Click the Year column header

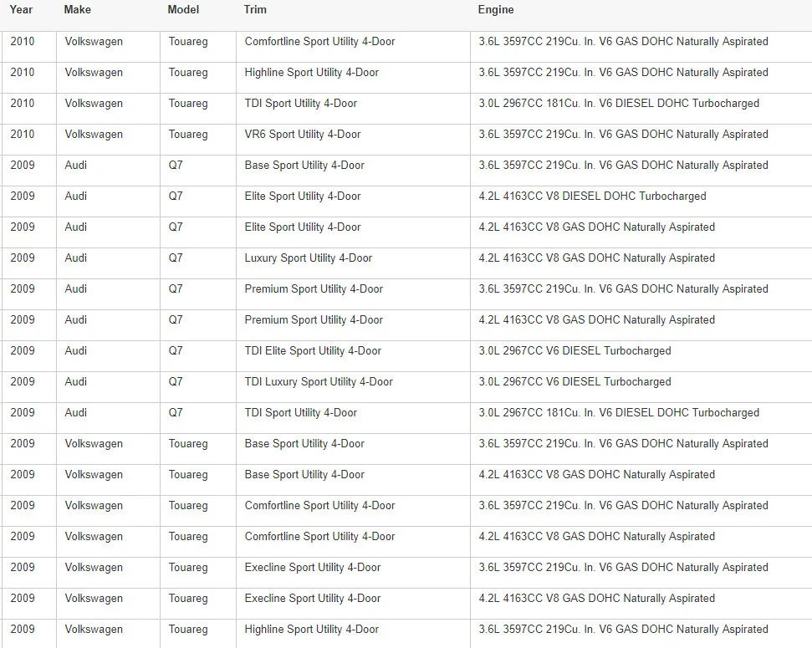(21, 9)
